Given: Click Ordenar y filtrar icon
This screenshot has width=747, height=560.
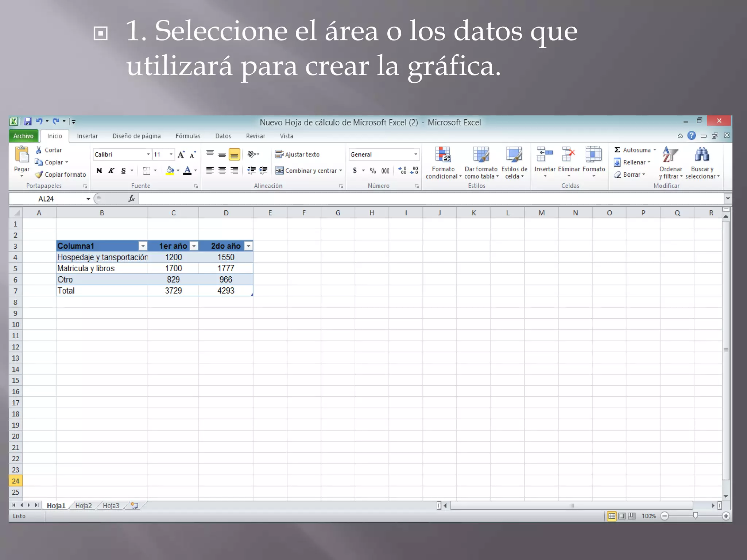Looking at the screenshot, I should (670, 155).
